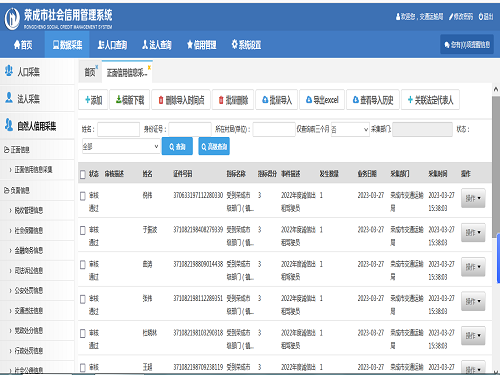Click the 姓名 name input field
This screenshot has width=500, height=375.
118,129
